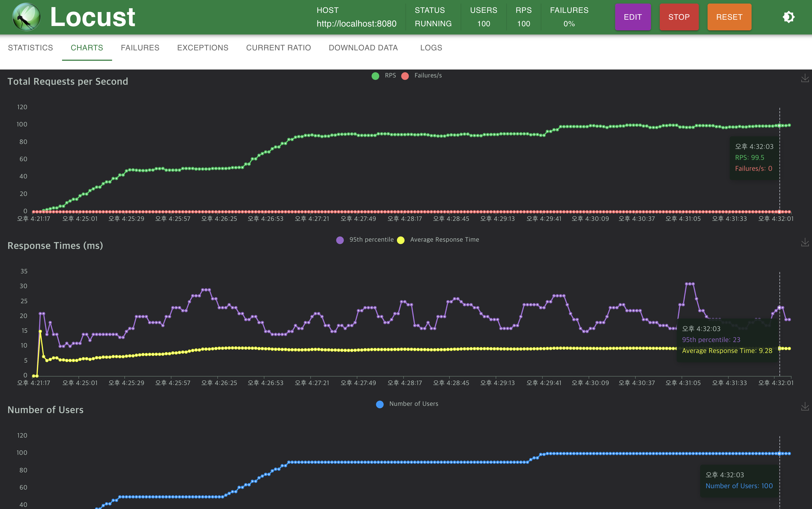This screenshot has width=812, height=509.
Task: Toggle the Failures/s series legend
Action: click(x=422, y=76)
